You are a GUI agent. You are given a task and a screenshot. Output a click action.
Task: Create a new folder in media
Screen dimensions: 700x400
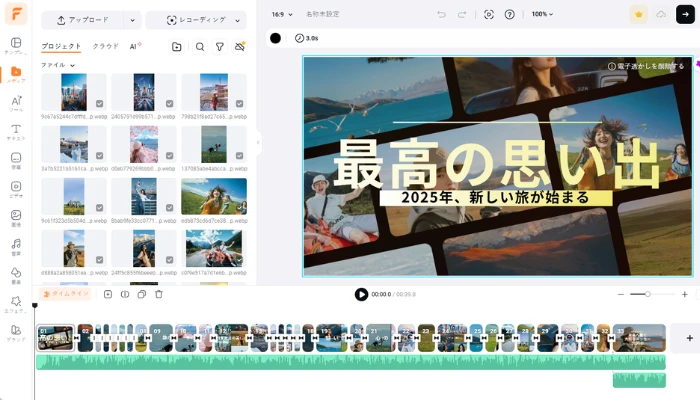tap(177, 46)
